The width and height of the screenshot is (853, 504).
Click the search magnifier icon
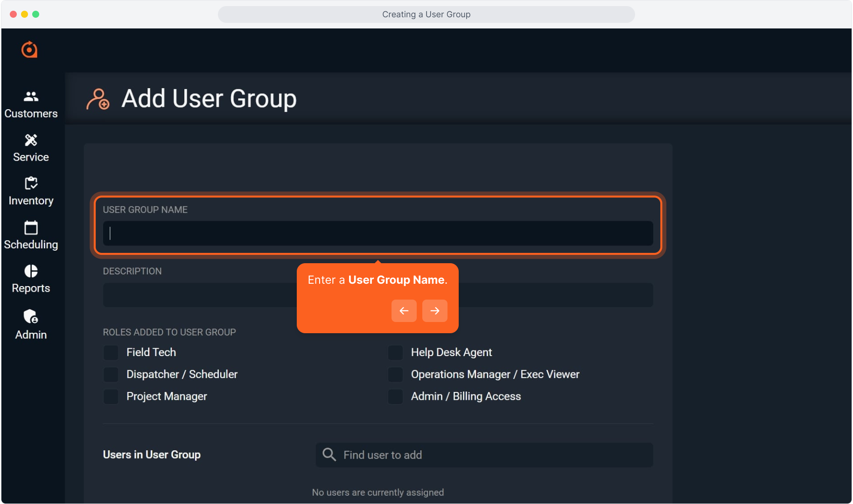pos(329,455)
